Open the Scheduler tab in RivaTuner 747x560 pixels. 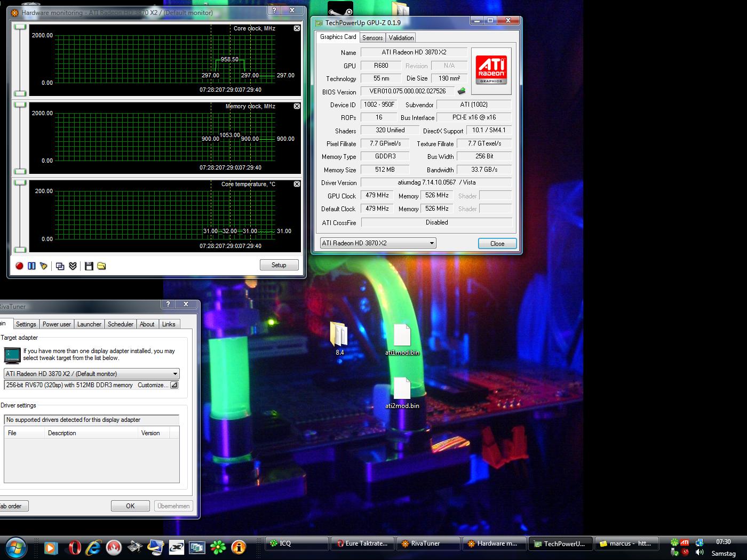(x=121, y=324)
